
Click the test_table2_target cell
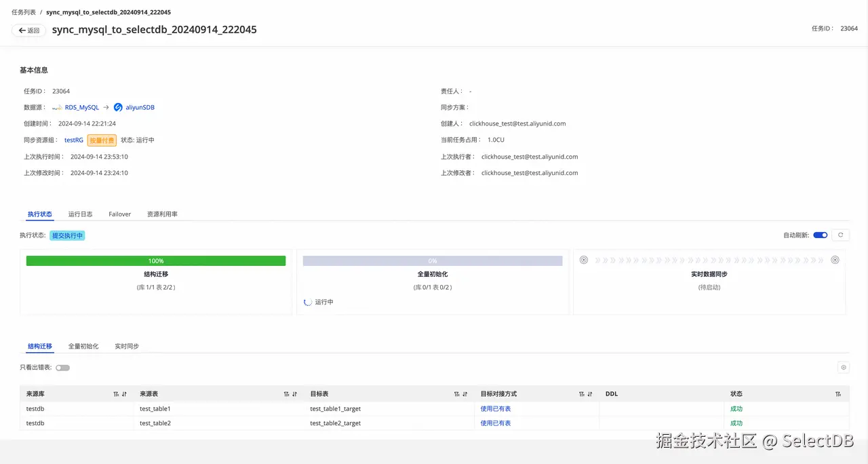[x=336, y=423]
